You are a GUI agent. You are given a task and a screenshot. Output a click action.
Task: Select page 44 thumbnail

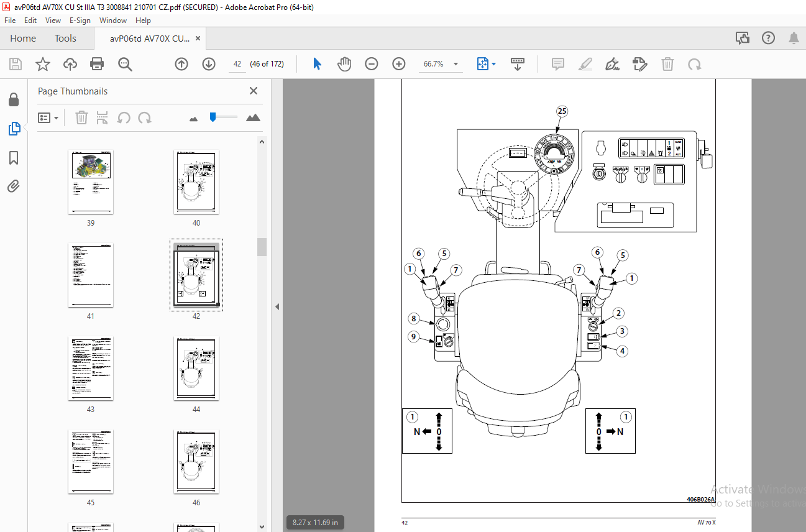[196, 368]
